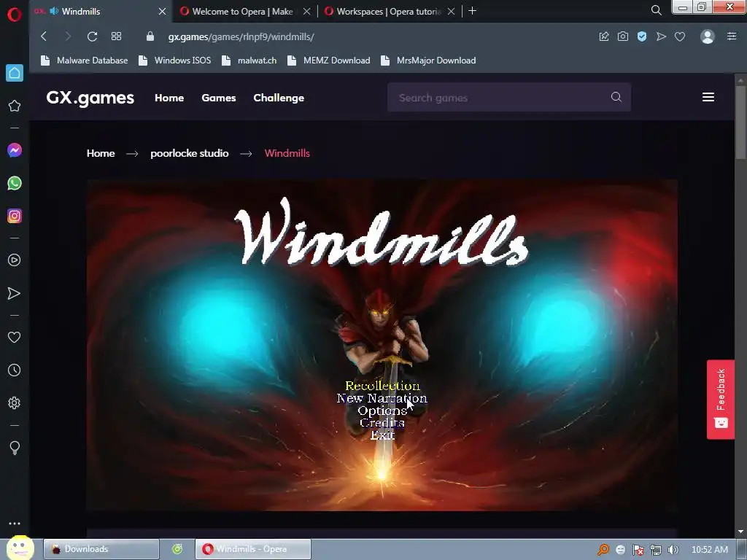
Task: Click the search magnifier in games search
Action: point(616,97)
